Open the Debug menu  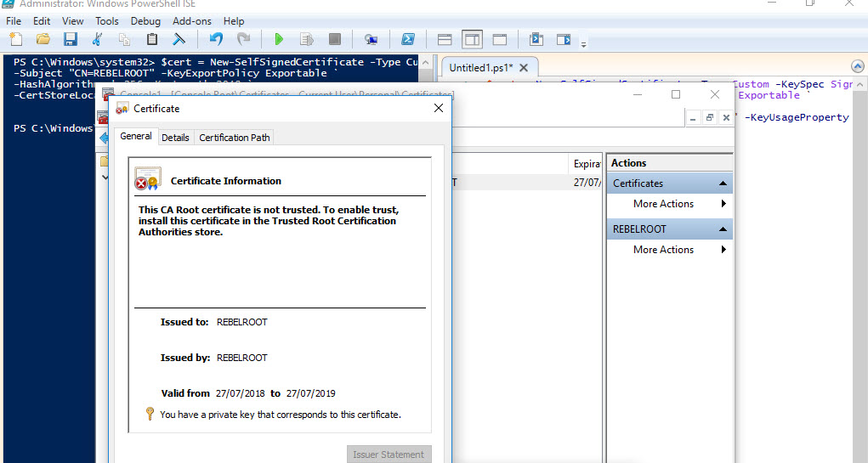click(x=145, y=21)
